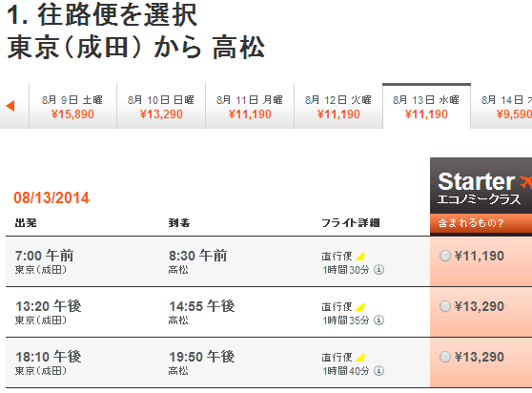Image resolution: width=532 pixels, height=393 pixels.
Task: Click the 14:55 午後 arrival time
Action: 202,306
